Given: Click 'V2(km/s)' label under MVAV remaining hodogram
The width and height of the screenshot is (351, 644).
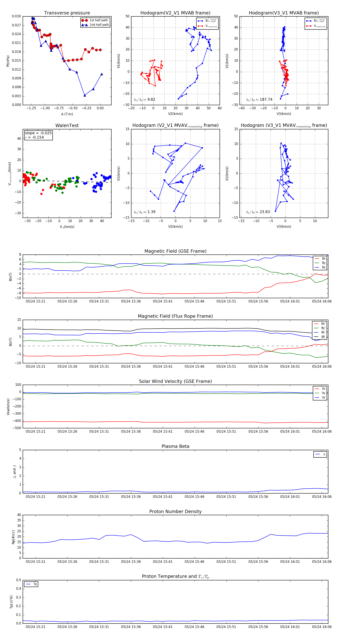Looking at the screenshot, I should tap(175, 227).
